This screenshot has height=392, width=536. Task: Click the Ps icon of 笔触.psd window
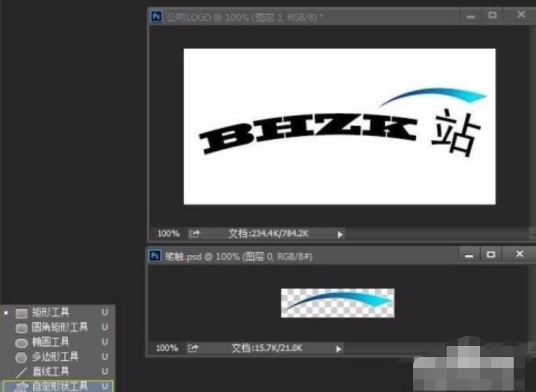(155, 256)
